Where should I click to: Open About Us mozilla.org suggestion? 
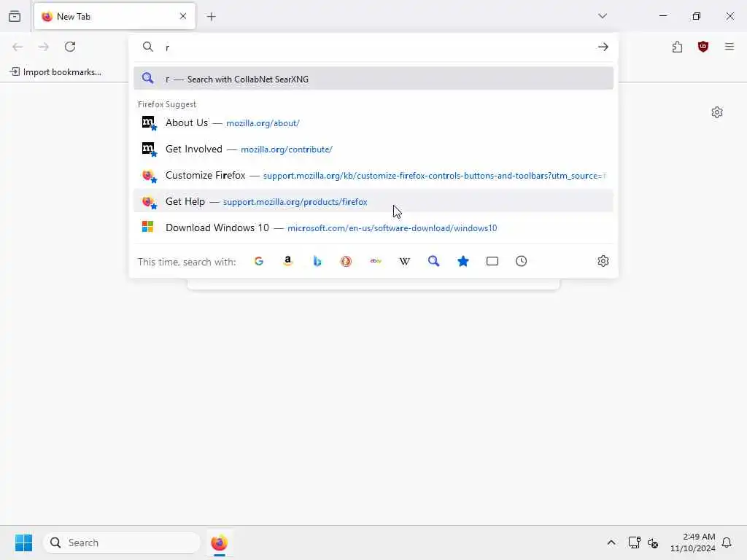(373, 122)
